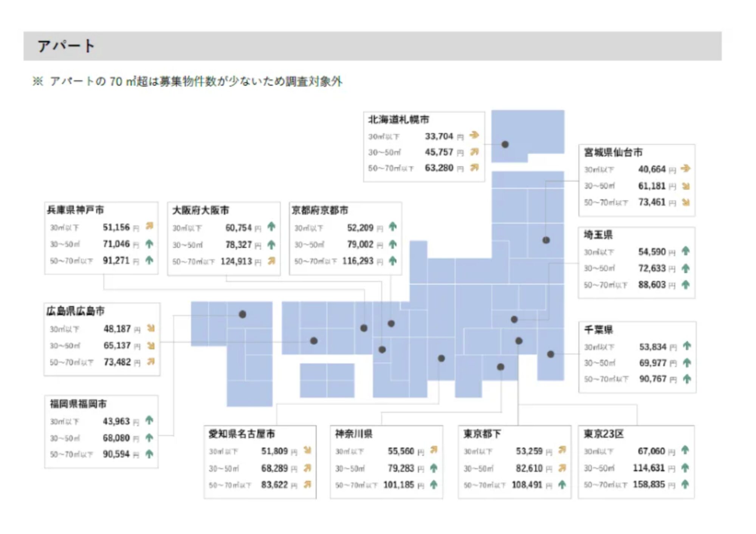Select the 東京23区 card title
The width and height of the screenshot is (756, 534).
point(603,434)
